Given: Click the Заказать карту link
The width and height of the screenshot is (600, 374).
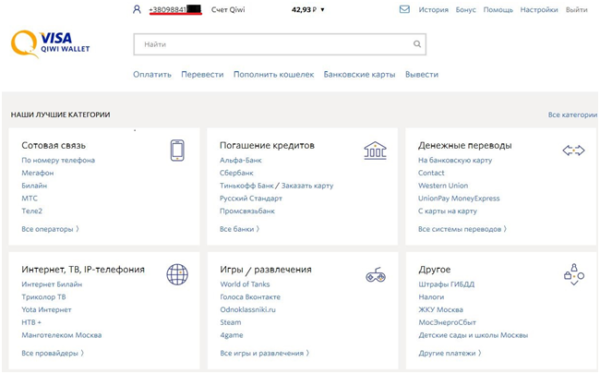Looking at the screenshot, I should coord(307,185).
